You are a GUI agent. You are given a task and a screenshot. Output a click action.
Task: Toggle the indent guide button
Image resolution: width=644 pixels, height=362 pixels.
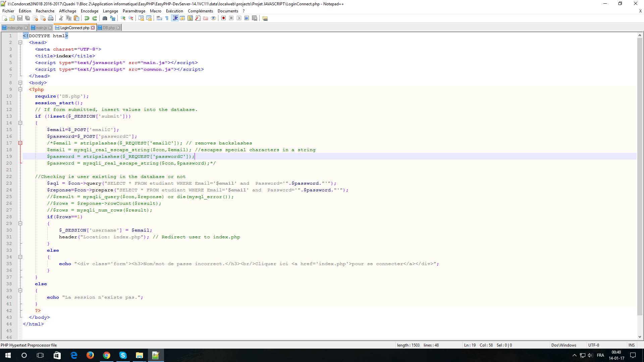[175, 18]
